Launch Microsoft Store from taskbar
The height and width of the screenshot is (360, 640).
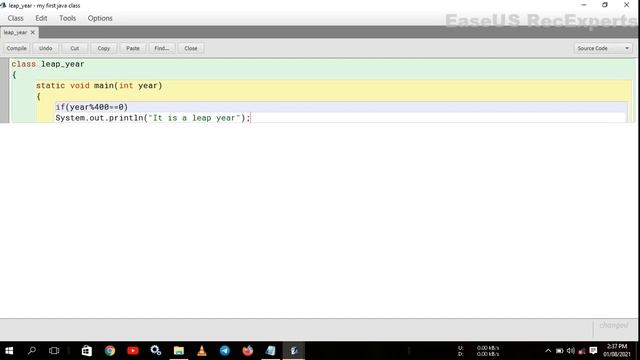87,351
